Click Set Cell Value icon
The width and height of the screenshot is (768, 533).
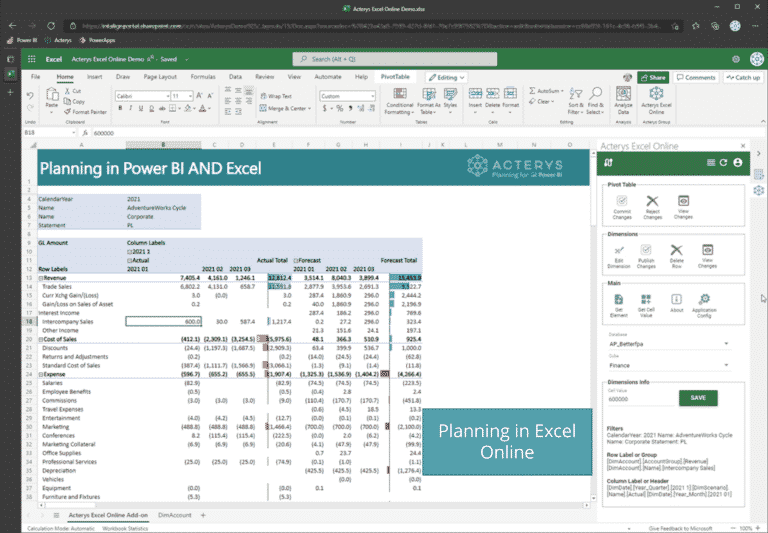pos(646,301)
